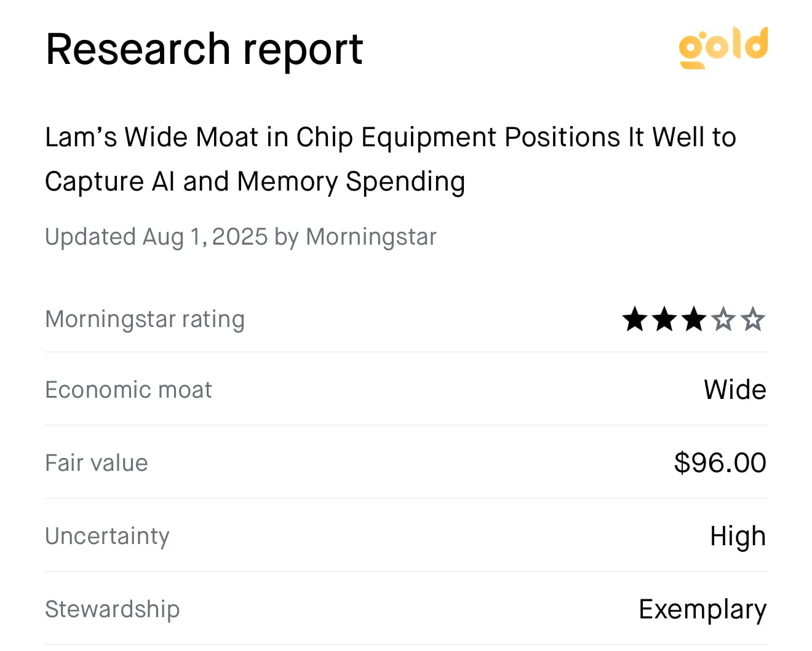Open the Lam's Wide Moat report headline
Screen dimensions: 812x651
click(x=391, y=159)
